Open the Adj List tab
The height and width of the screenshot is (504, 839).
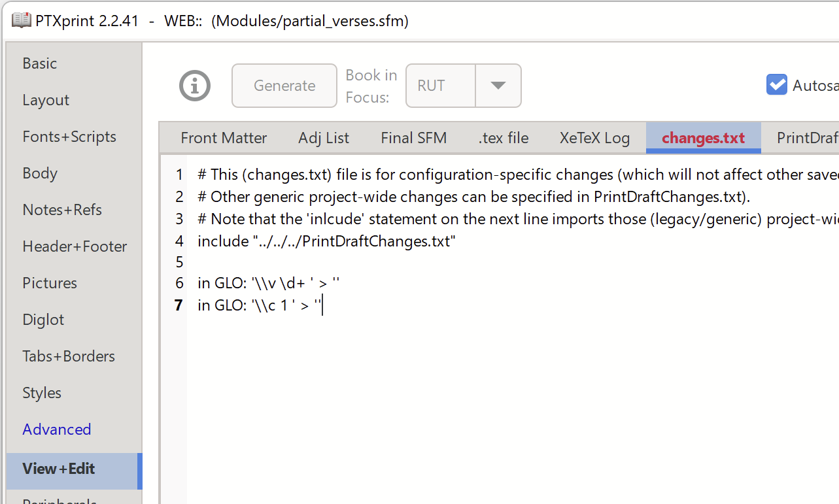[x=323, y=138]
